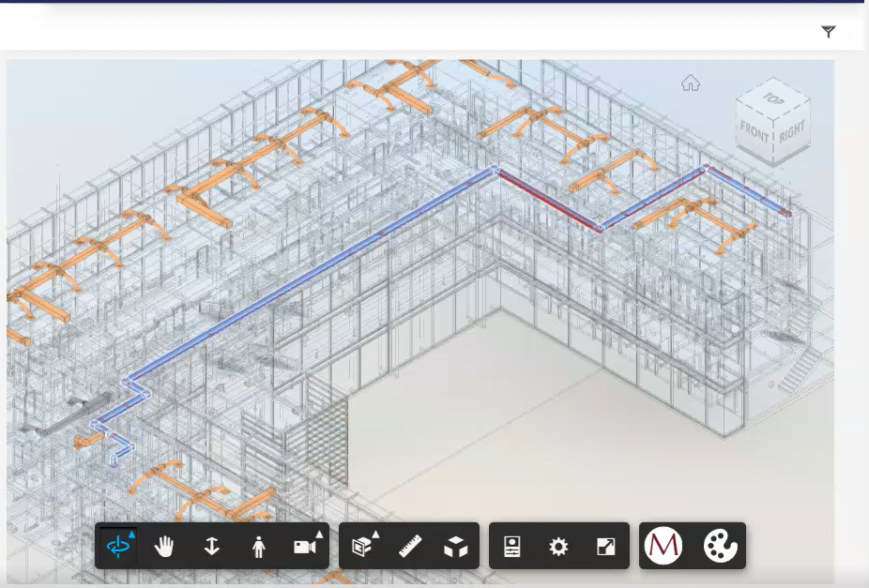Expand the Orbit tool flyout arrow
869x588 pixels.
pos(131,535)
